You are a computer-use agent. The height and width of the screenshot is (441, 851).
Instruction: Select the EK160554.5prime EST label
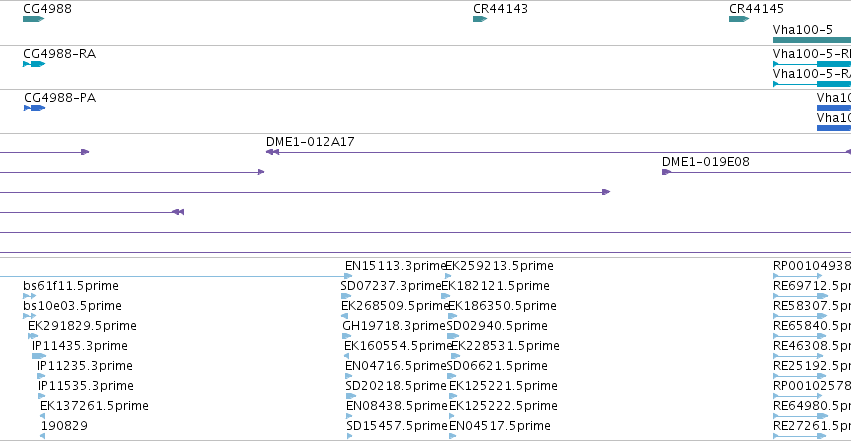coord(398,346)
